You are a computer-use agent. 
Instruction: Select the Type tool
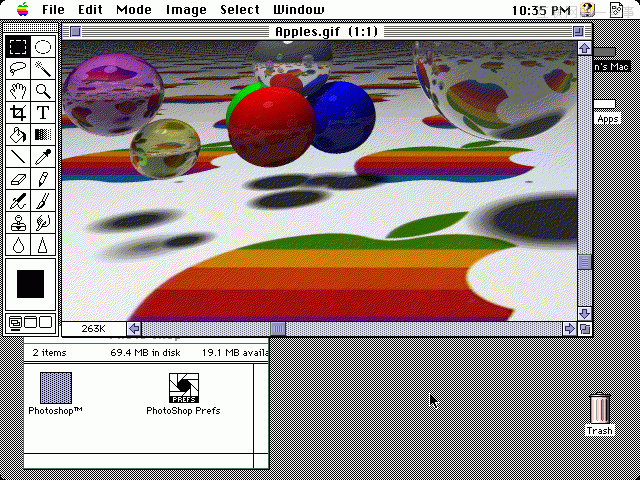43,112
